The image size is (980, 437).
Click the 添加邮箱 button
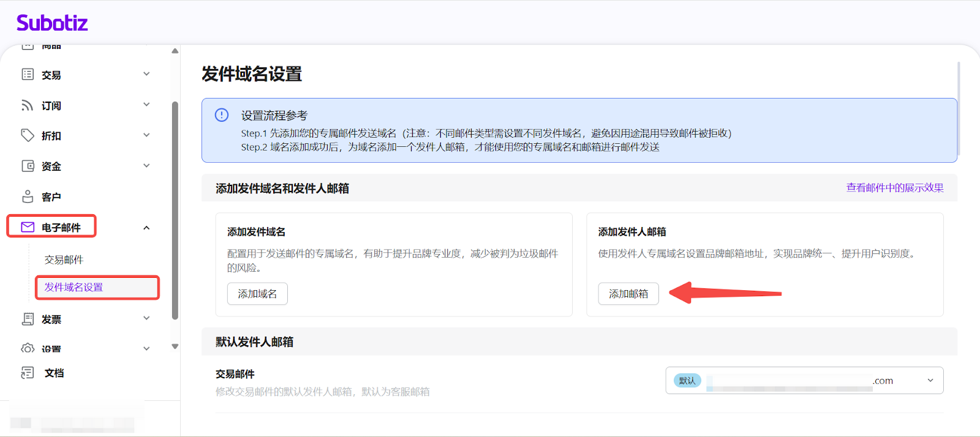point(628,294)
